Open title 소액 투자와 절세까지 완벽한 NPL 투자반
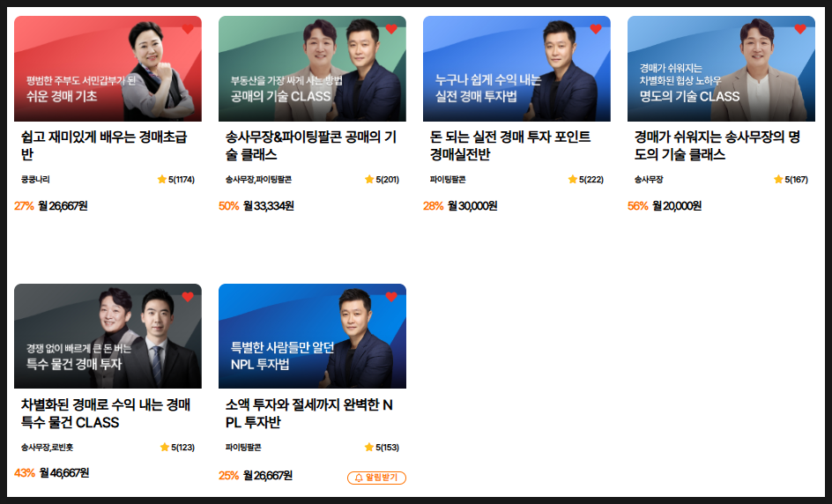The image size is (832, 504). coord(308,413)
